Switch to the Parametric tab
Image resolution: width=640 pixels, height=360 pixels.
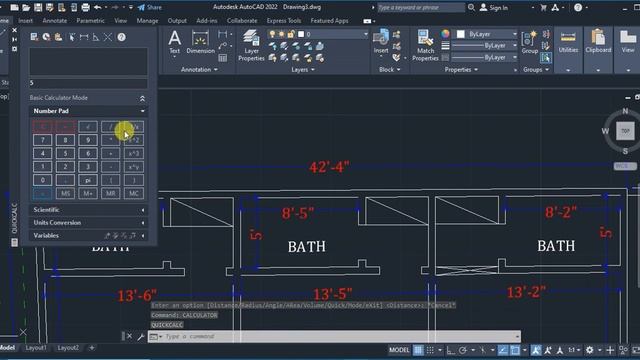pos(90,21)
